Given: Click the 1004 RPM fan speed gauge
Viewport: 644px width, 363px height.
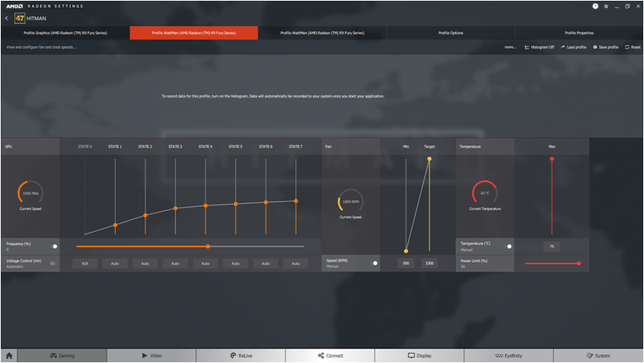Looking at the screenshot, I should point(351,202).
